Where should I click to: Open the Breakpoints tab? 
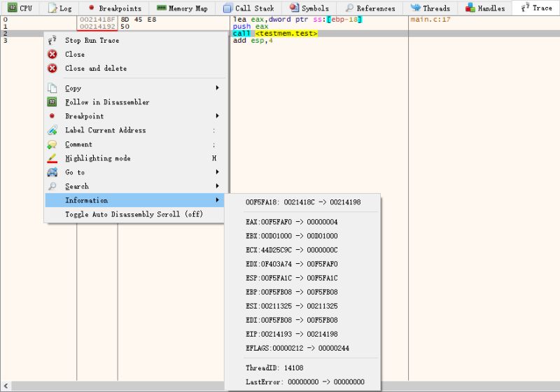click(115, 8)
